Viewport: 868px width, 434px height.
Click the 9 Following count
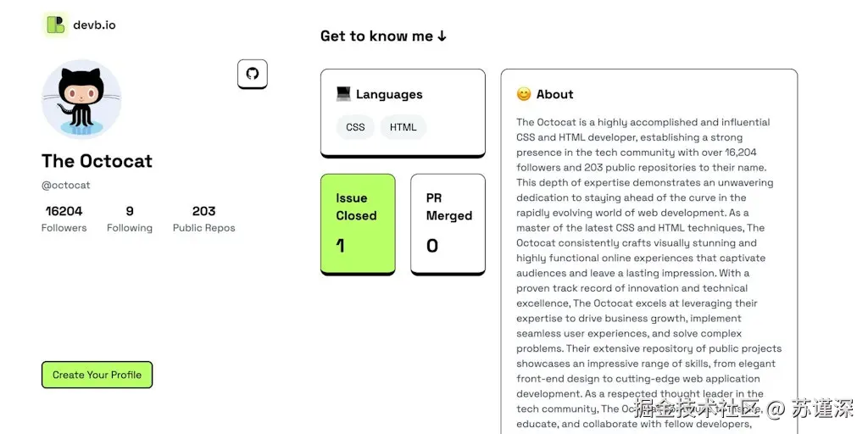click(130, 211)
